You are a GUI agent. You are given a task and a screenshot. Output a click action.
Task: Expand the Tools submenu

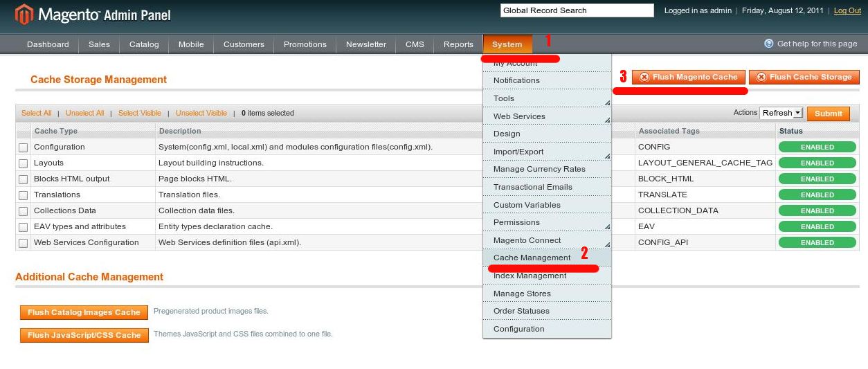tap(547, 98)
